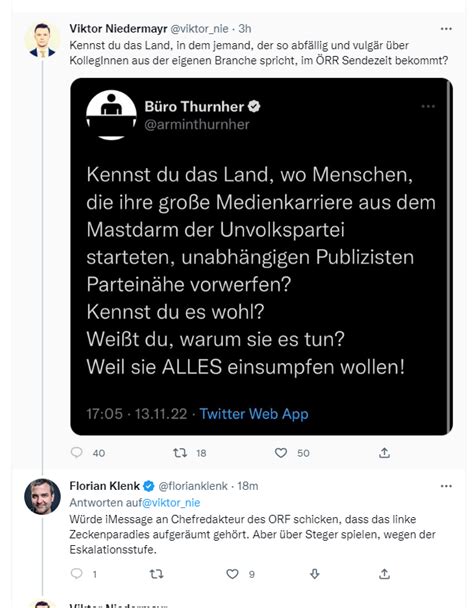
Task: Open the quoted Büro Thurnher tweet image
Action: (x=261, y=256)
